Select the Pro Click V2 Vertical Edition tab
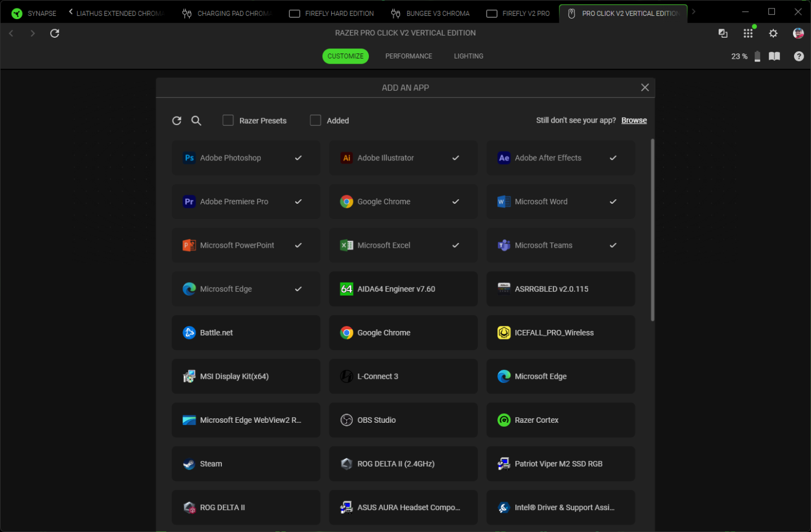 (x=623, y=14)
